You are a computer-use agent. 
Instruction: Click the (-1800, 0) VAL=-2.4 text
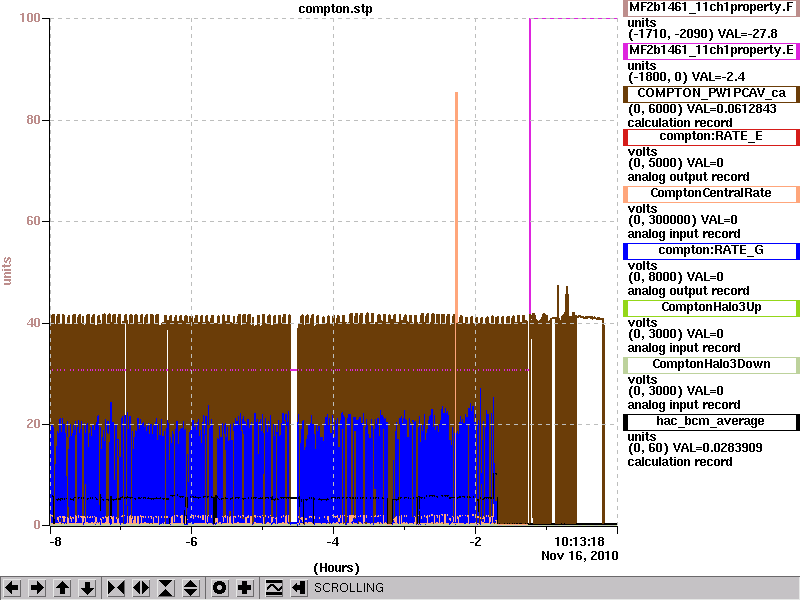click(x=686, y=77)
